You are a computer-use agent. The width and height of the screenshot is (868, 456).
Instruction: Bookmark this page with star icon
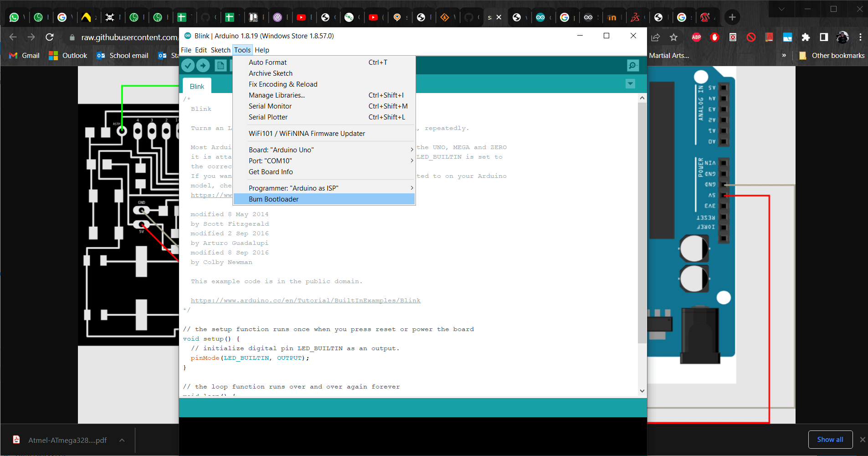[674, 37]
